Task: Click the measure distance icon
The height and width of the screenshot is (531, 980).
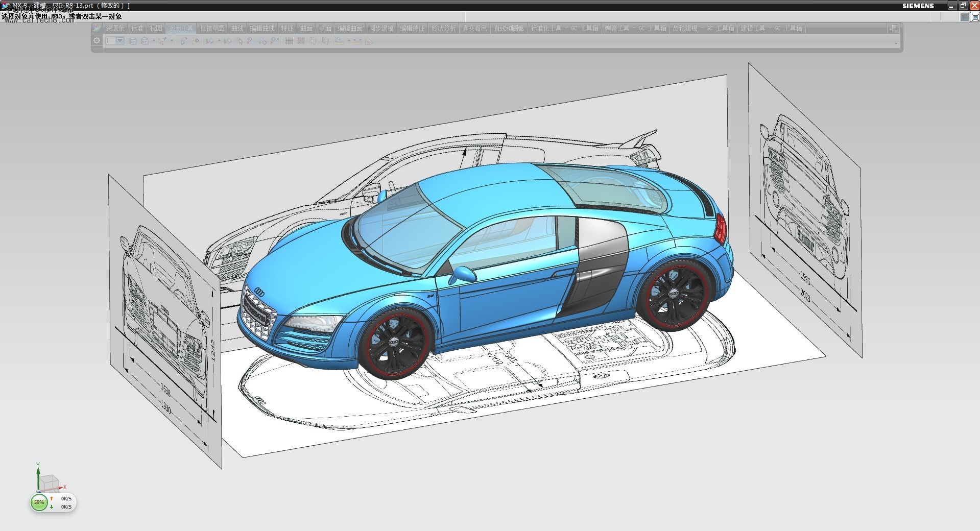Action: coord(357,41)
